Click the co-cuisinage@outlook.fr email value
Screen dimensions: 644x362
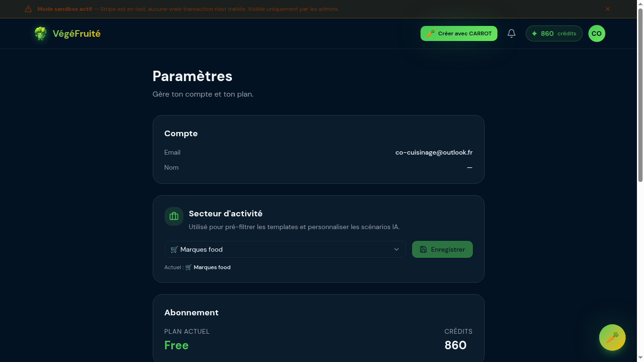click(434, 152)
